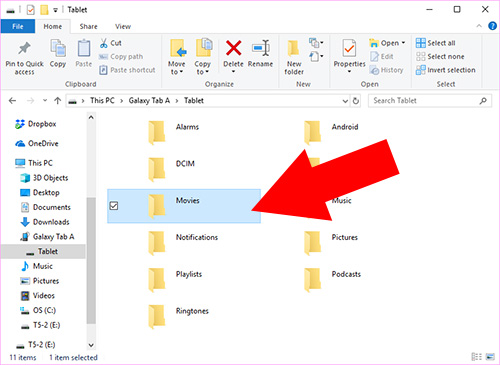
Task: Click New folder icon in title bar
Action: pos(44,10)
